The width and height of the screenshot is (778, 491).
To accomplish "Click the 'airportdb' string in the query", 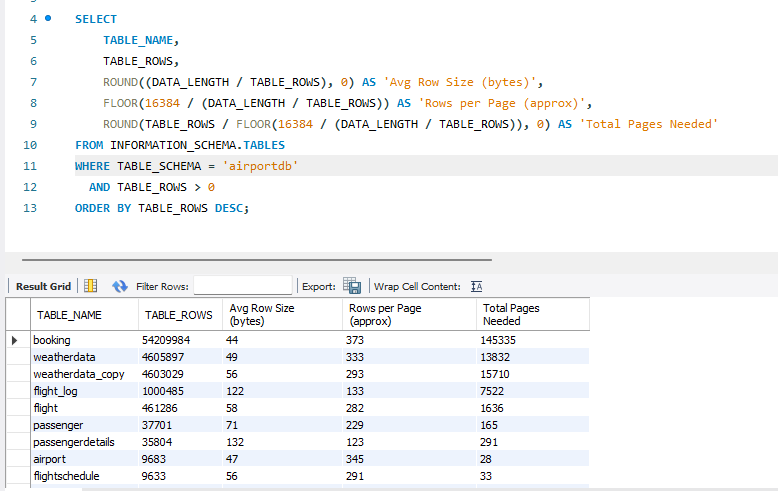I will pos(260,166).
